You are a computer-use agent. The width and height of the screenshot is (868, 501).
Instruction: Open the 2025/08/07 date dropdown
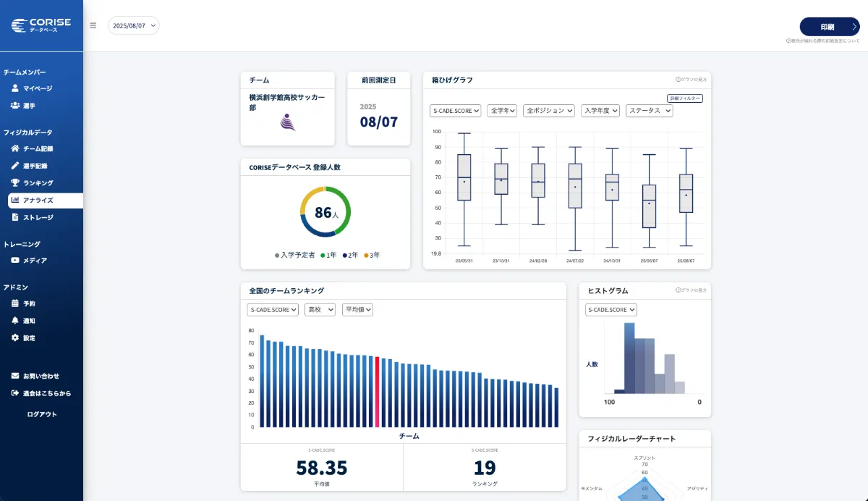[x=133, y=25]
